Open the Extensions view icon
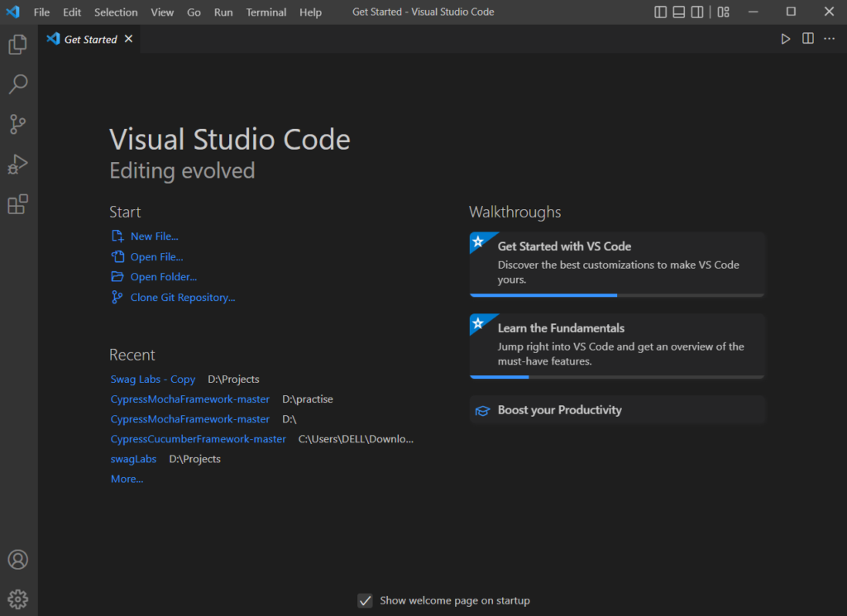Screen dimensions: 847x616 [x=18, y=204]
